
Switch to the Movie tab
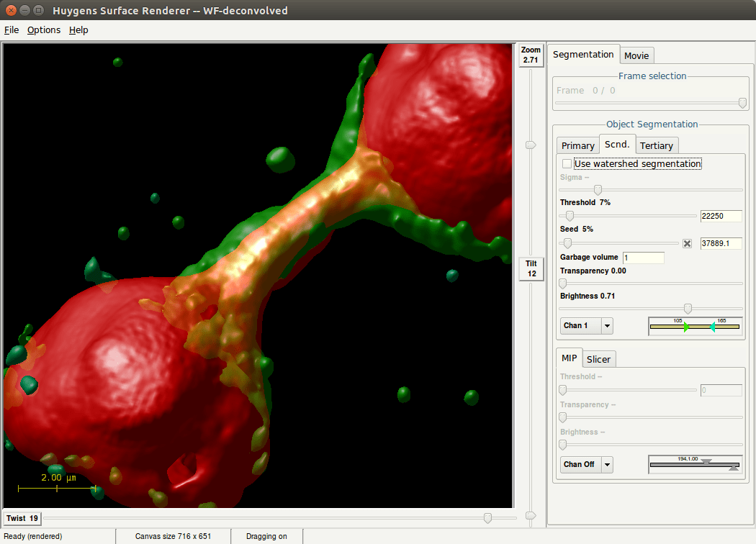coord(636,55)
